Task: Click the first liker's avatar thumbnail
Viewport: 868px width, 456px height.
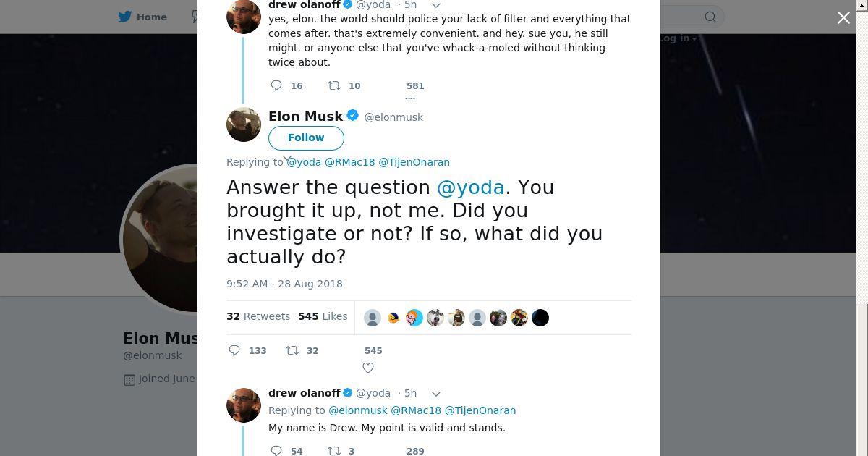Action: (373, 318)
